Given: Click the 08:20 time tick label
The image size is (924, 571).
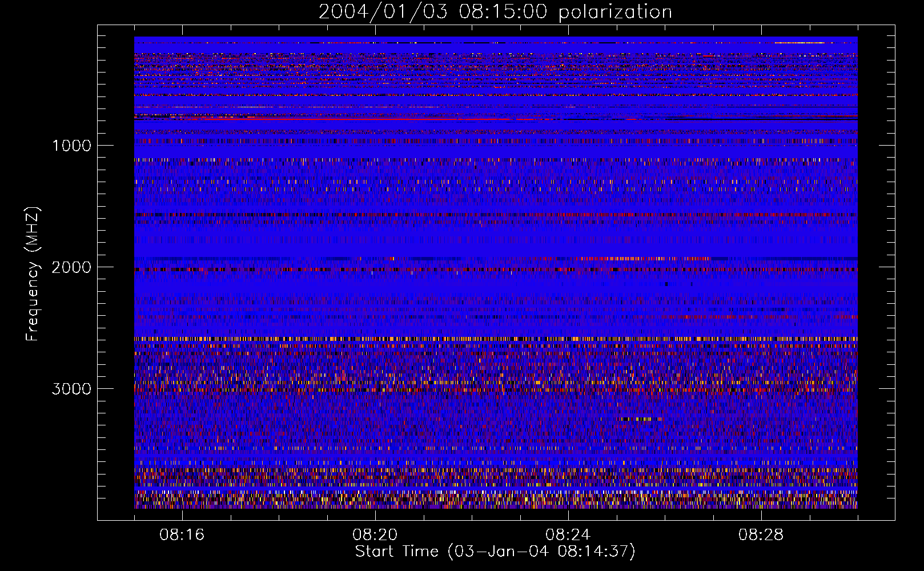Looking at the screenshot, I should pyautogui.click(x=375, y=535).
